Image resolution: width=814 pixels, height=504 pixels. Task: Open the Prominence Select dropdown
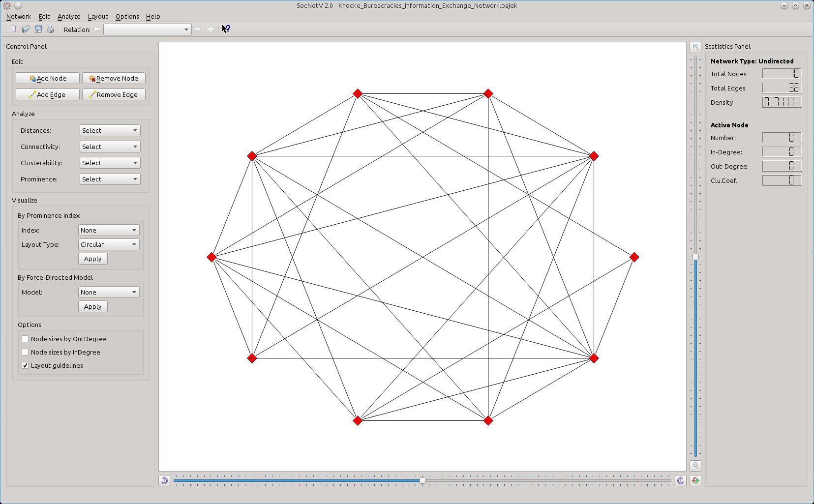[110, 179]
